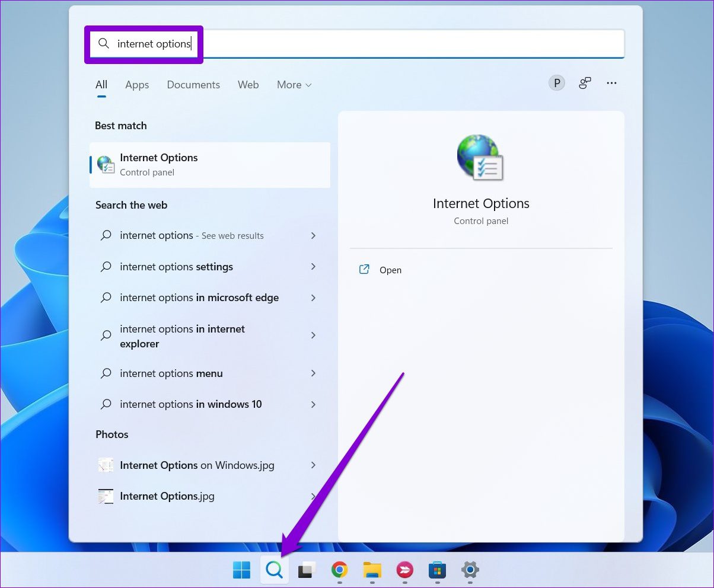Open Microsoft Store from taskbar
The width and height of the screenshot is (714, 588).
[437, 570]
